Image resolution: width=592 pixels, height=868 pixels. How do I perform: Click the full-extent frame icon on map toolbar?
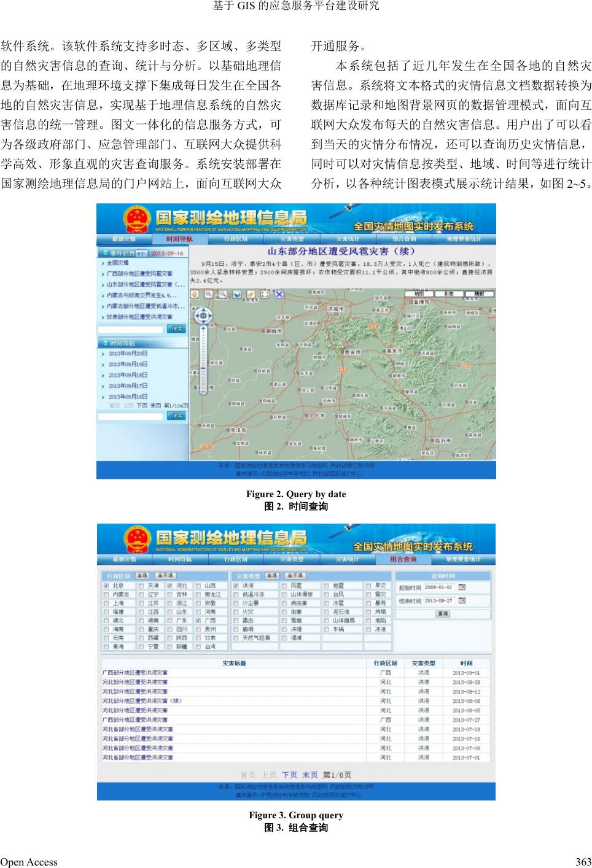tap(265, 295)
